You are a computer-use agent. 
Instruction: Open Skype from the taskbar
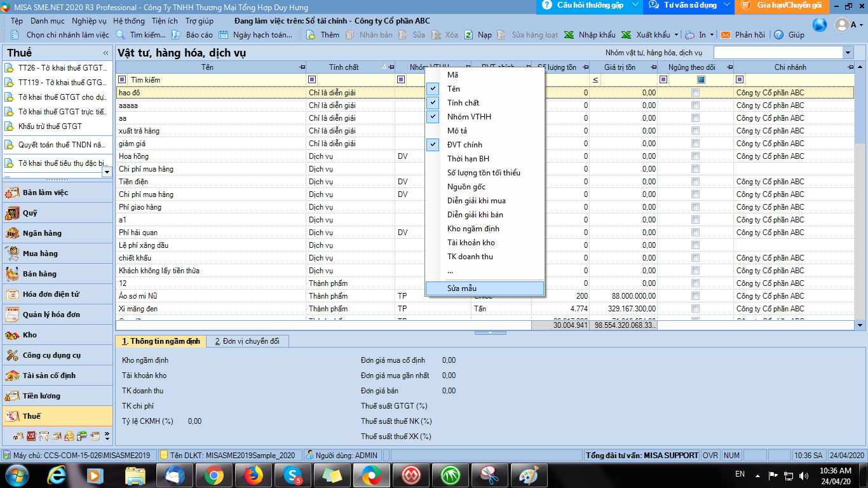coord(292,475)
